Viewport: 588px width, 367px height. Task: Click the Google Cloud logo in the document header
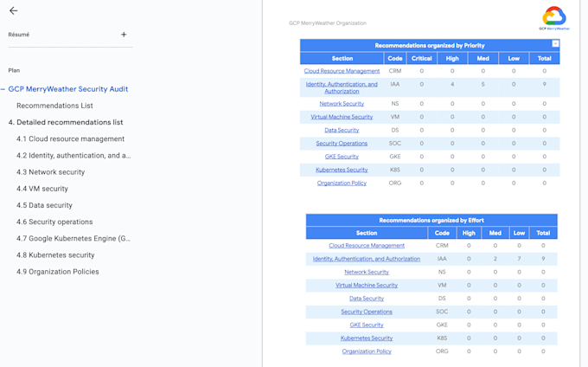[554, 18]
